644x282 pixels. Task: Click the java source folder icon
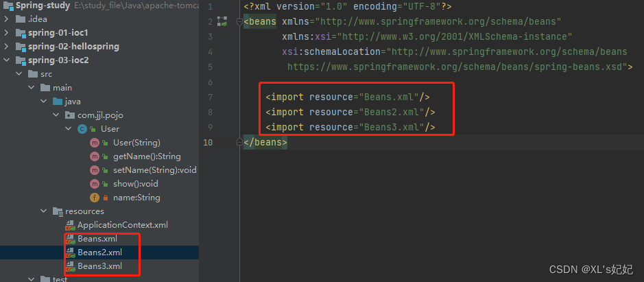coord(57,101)
